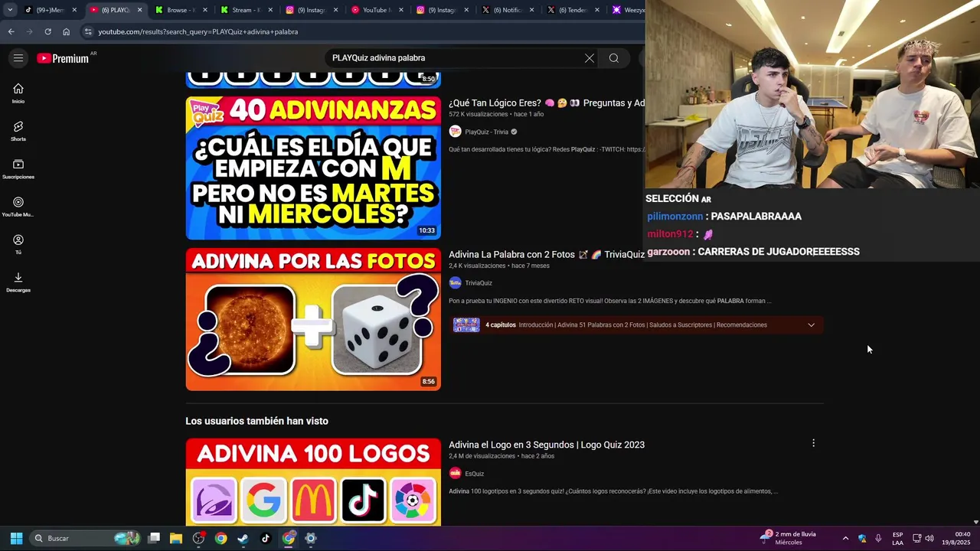Open PlayQuiz - Trivia channel name
This screenshot has width=980, height=551.
[x=486, y=132]
